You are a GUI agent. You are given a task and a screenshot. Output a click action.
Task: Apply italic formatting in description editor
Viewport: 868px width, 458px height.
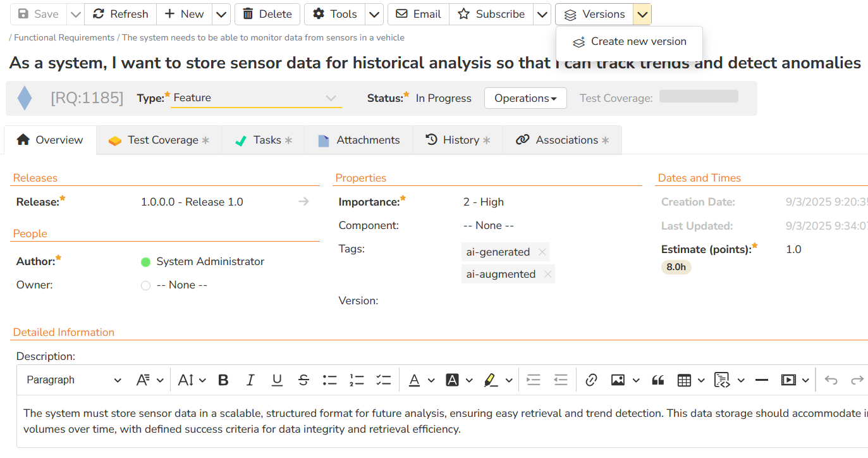pyautogui.click(x=250, y=380)
